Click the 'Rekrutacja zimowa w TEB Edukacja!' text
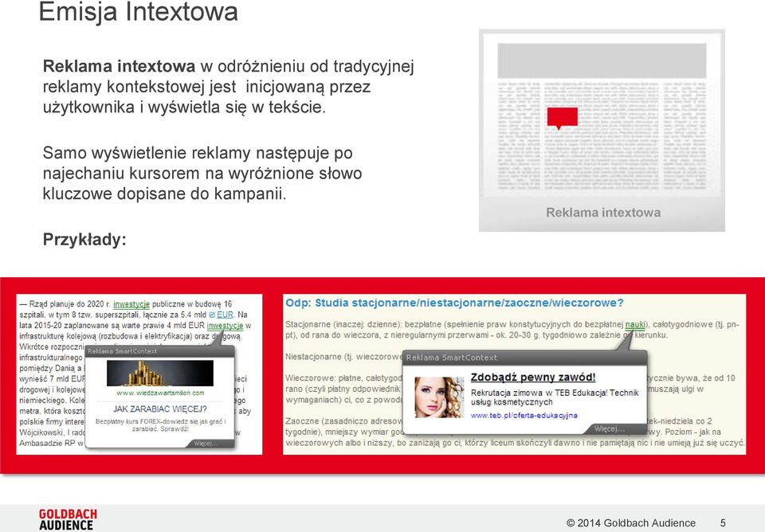 [539, 393]
